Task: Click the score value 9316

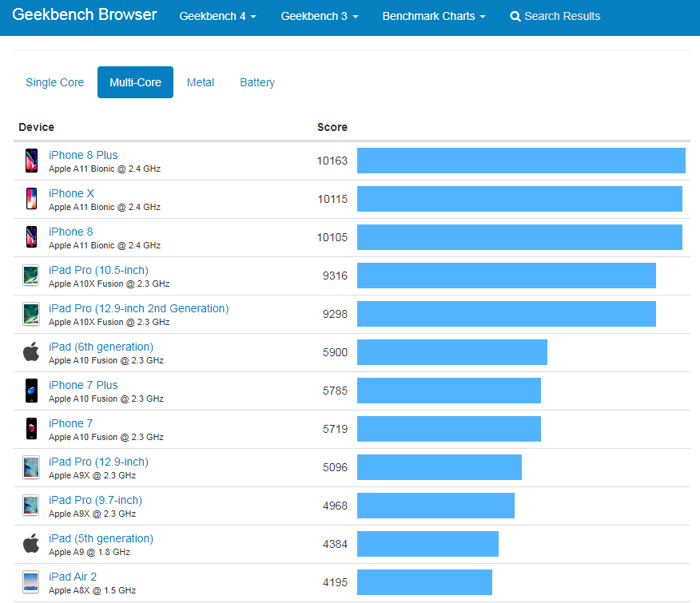Action: 335,276
